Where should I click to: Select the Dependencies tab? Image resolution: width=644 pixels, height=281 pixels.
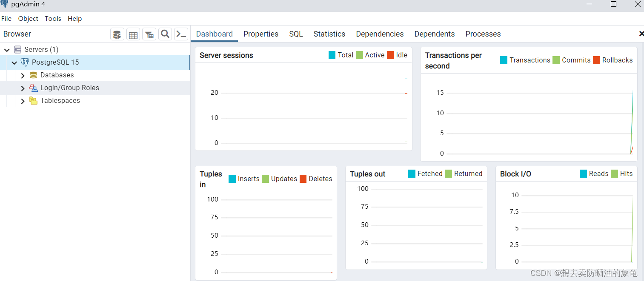[380, 34]
